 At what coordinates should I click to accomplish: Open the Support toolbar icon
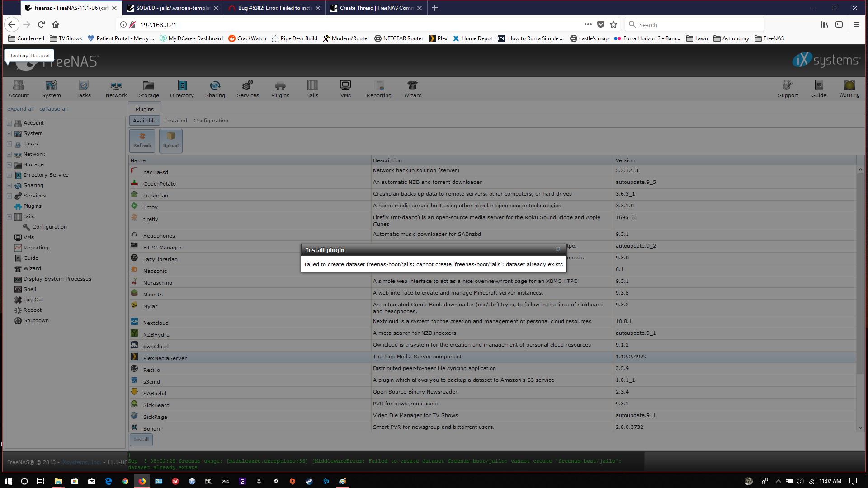(788, 89)
